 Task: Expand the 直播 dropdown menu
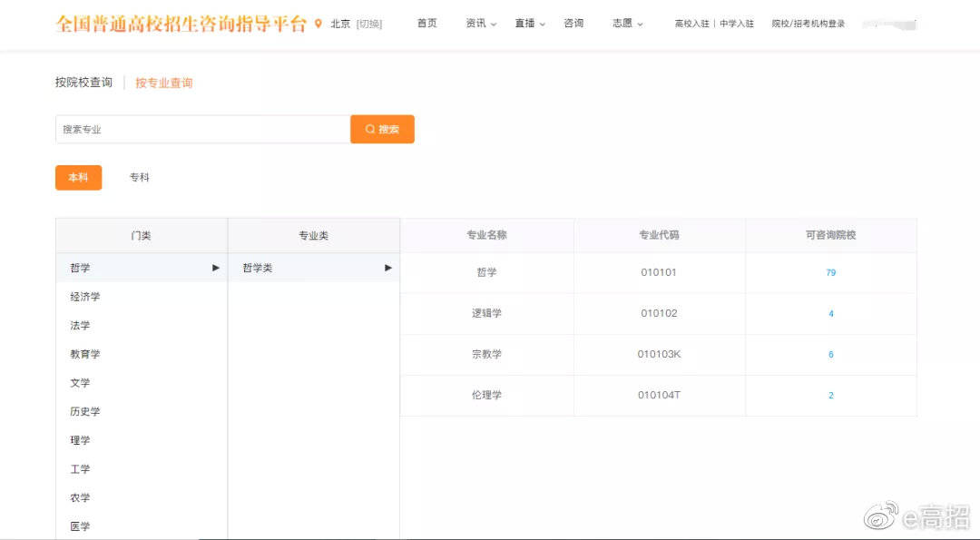(x=529, y=23)
